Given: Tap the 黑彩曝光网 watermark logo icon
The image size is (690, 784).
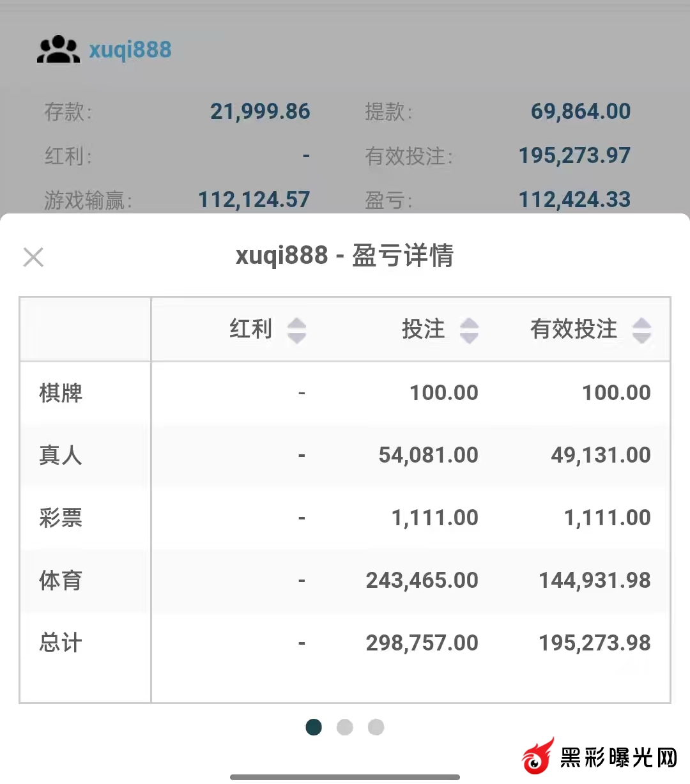Looking at the screenshot, I should pos(538,758).
